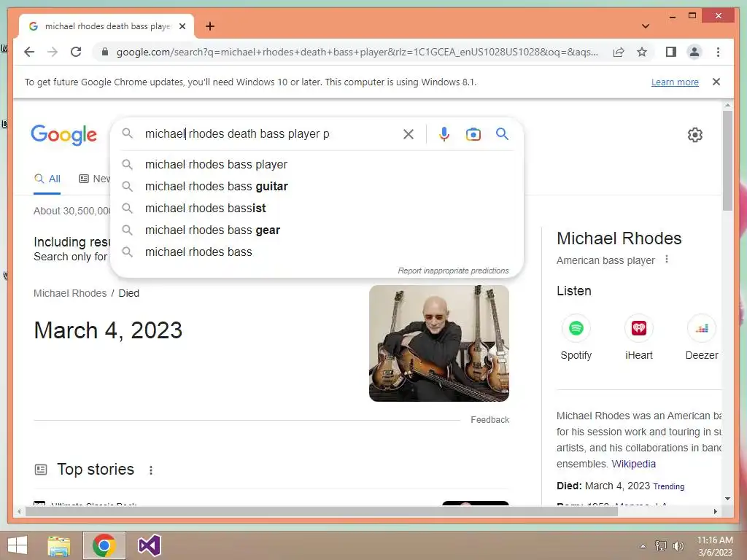Viewport: 747px width, 560px height.
Task: Click the scroll down arrow of the page
Action: click(727, 499)
